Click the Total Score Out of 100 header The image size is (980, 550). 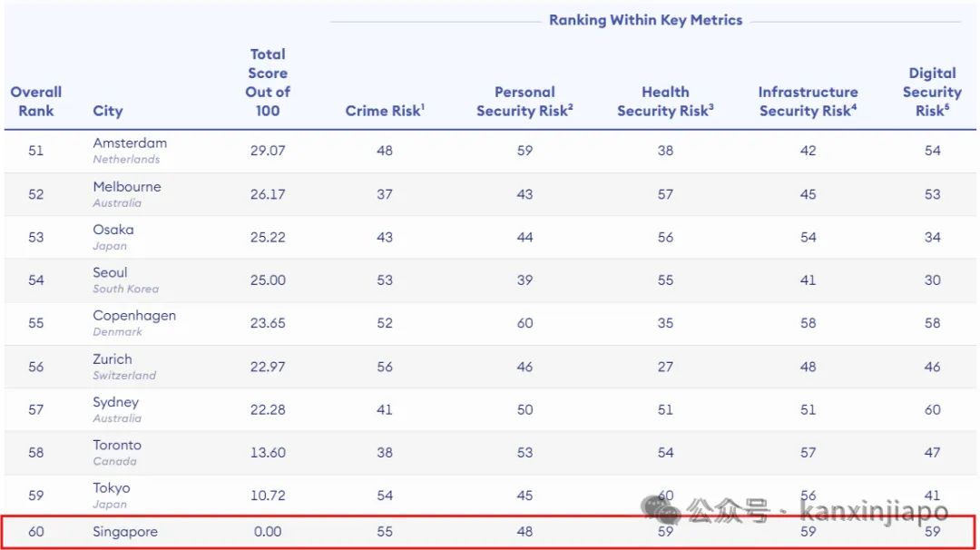coord(268,83)
